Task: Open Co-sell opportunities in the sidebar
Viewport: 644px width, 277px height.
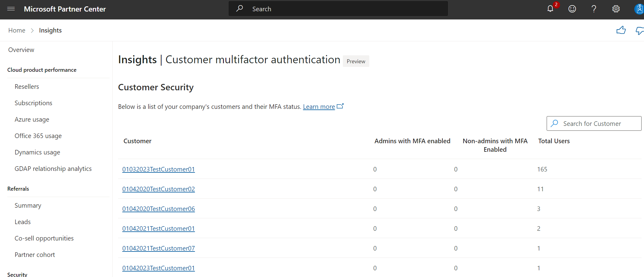Action: (x=44, y=238)
